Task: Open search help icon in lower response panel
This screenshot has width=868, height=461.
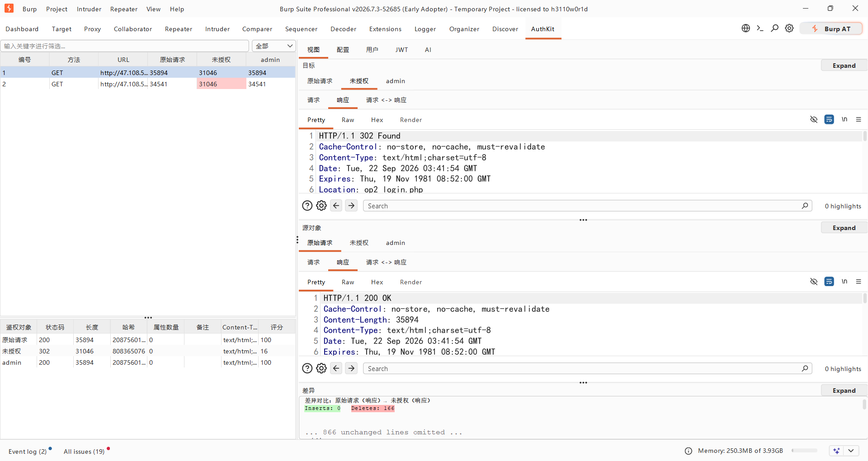Action: pos(307,368)
